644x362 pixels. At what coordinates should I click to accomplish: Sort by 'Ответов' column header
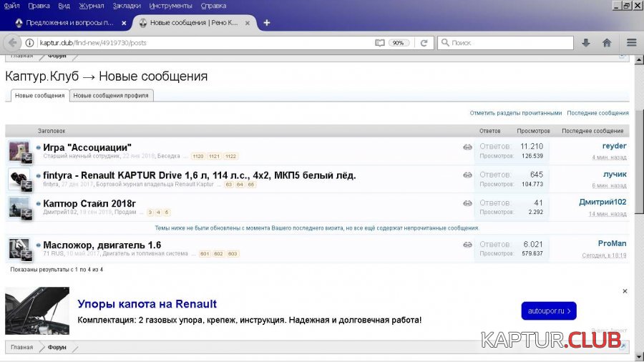(489, 131)
